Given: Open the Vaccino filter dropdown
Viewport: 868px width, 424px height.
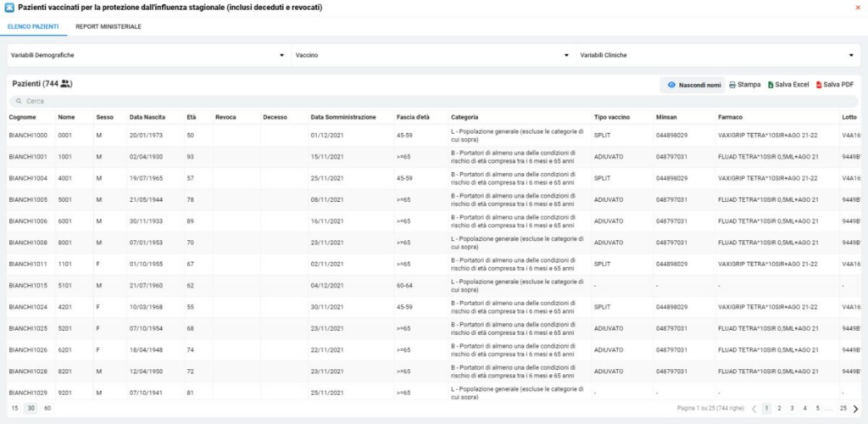Looking at the screenshot, I should (x=566, y=56).
